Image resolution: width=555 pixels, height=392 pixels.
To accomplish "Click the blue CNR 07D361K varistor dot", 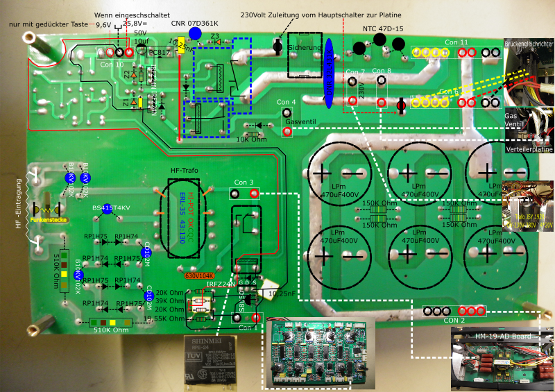I will pyautogui.click(x=195, y=33).
